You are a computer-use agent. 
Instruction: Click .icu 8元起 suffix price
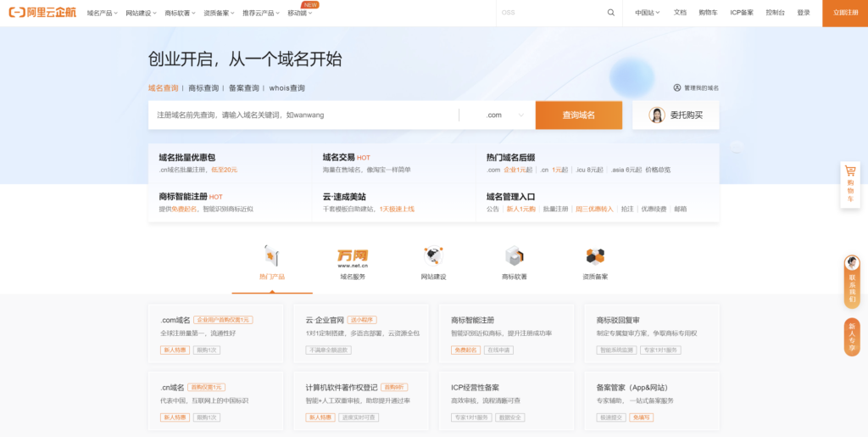pyautogui.click(x=589, y=170)
